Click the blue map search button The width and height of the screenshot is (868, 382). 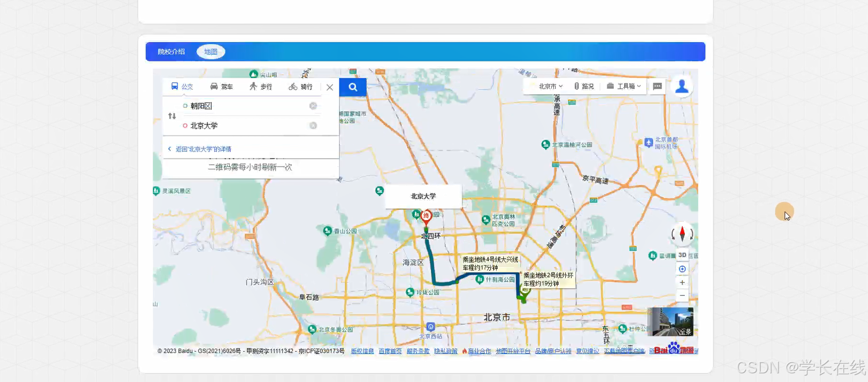coord(353,87)
